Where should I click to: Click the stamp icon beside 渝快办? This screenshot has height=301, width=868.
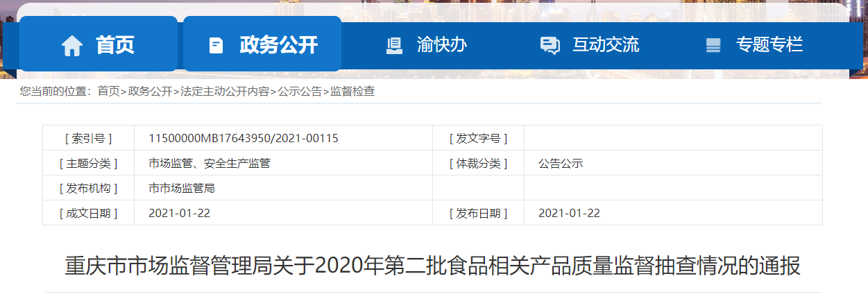(x=394, y=46)
